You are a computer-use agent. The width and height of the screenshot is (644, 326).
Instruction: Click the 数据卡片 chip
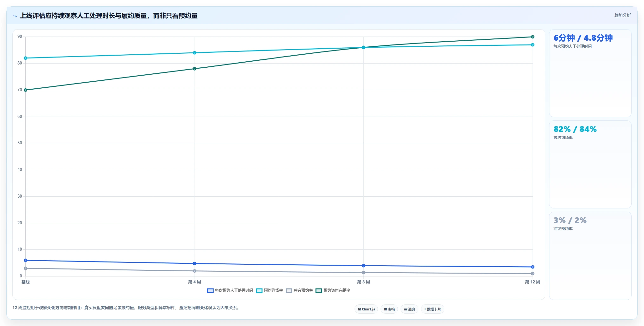coord(432,309)
